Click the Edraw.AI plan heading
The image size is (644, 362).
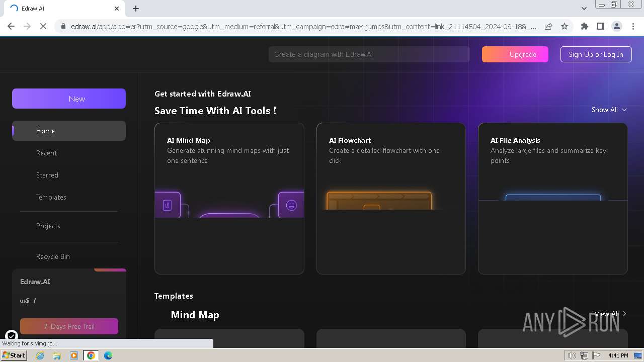35,282
